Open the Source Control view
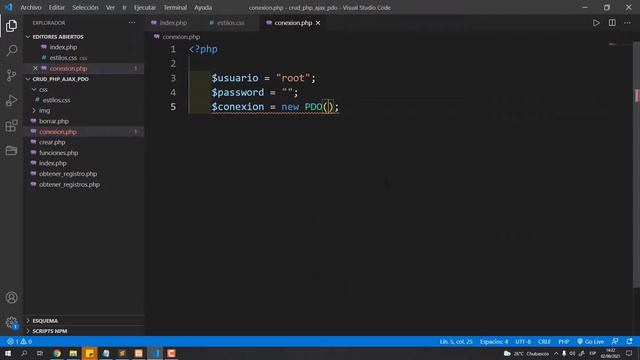The width and height of the screenshot is (640, 360). (x=11, y=75)
